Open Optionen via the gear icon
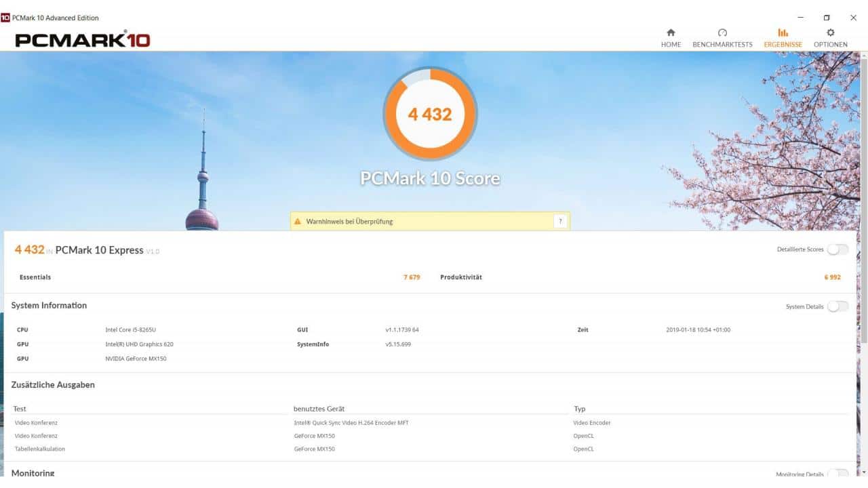Image resolution: width=868 pixels, height=488 pixels. point(830,32)
